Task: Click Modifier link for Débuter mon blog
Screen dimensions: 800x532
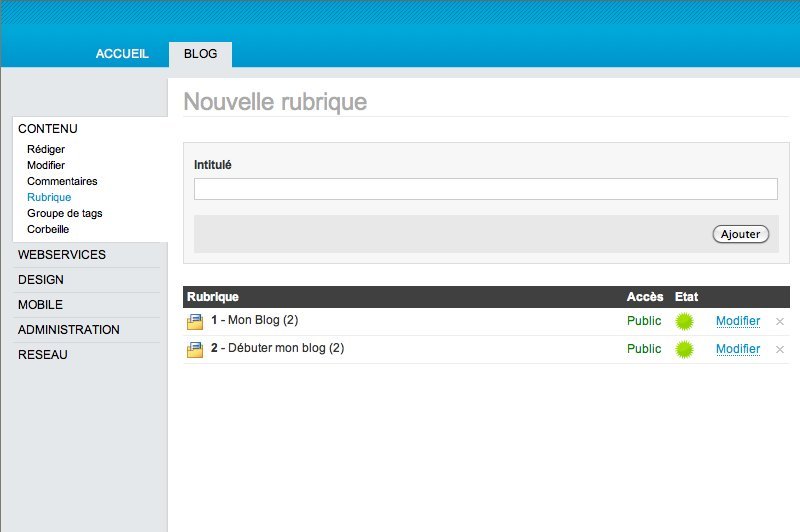Action: 738,349
